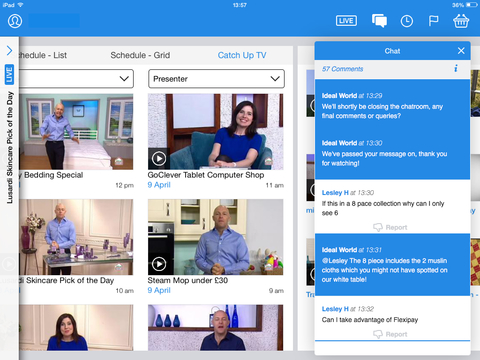Tap 9 April date under Steam Mop
The width and height of the screenshot is (480, 360).
[159, 290]
